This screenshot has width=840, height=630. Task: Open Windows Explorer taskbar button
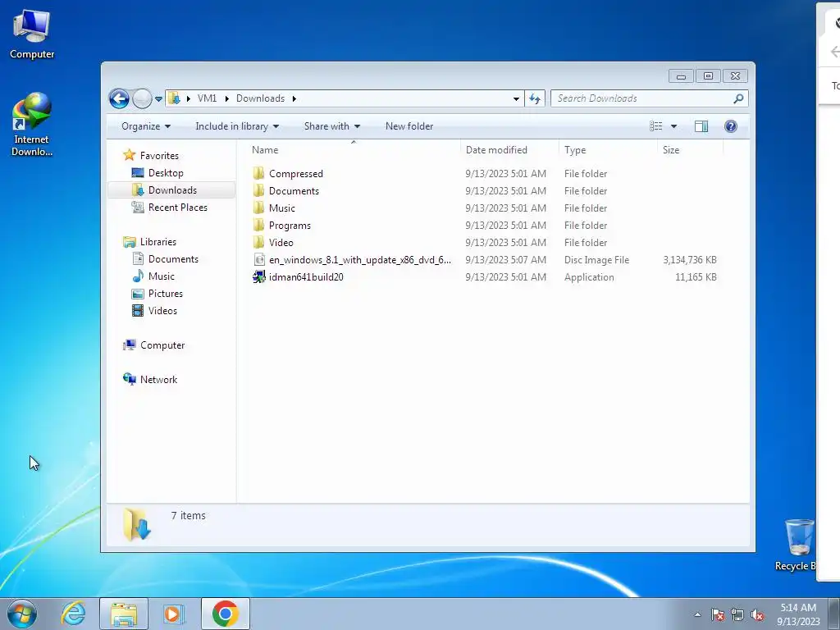pos(124,614)
